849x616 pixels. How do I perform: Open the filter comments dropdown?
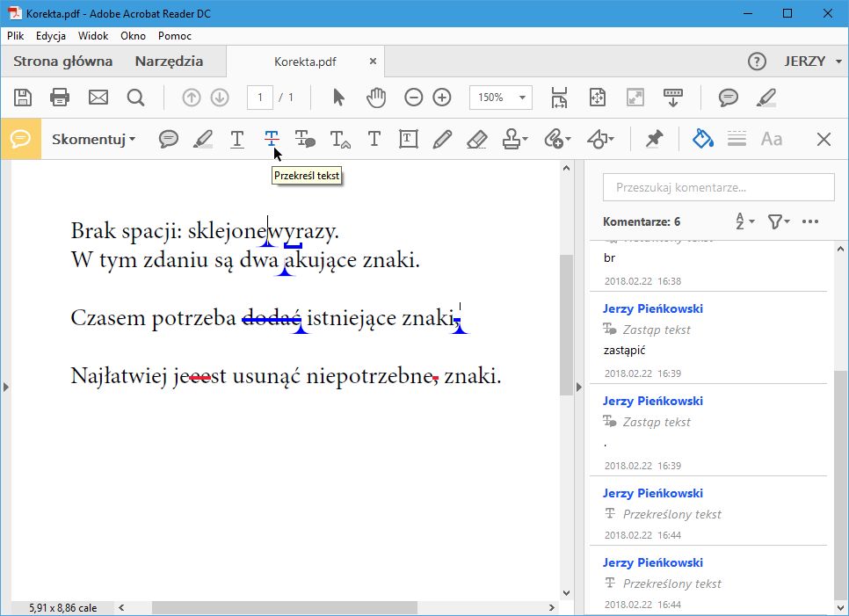[779, 221]
